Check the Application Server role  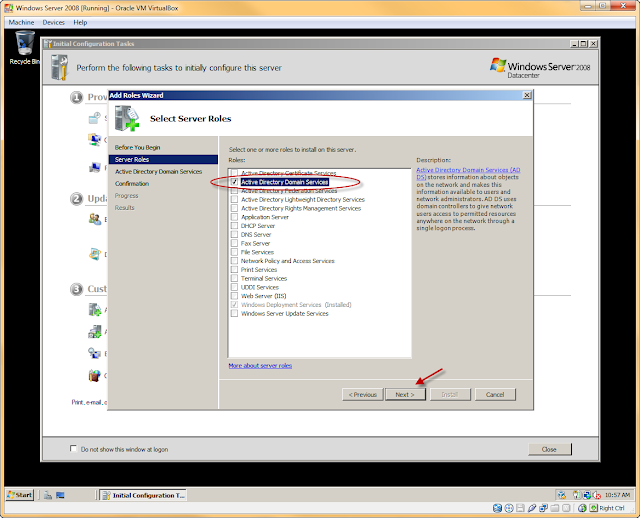(234, 217)
